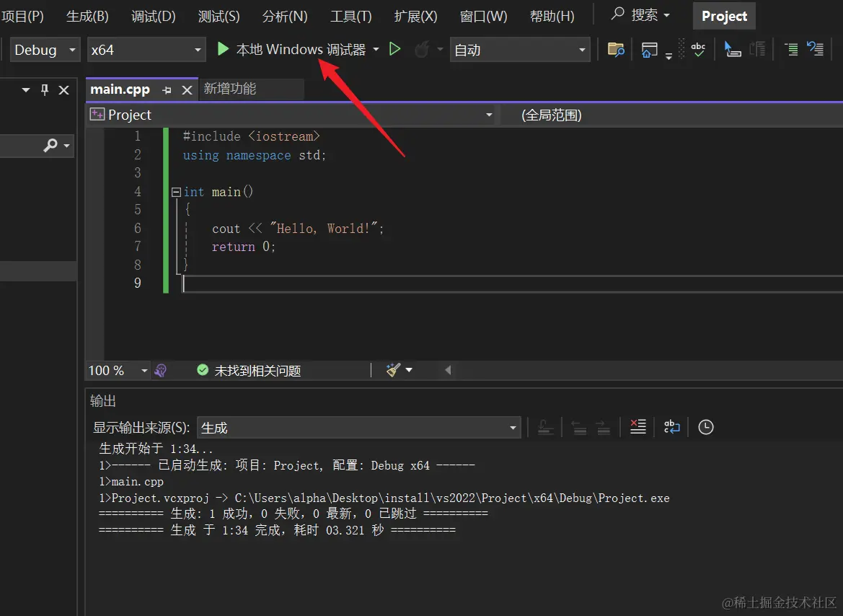The height and width of the screenshot is (616, 843).
Task: Open the (全局范围) scope dropdown
Action: point(672,115)
